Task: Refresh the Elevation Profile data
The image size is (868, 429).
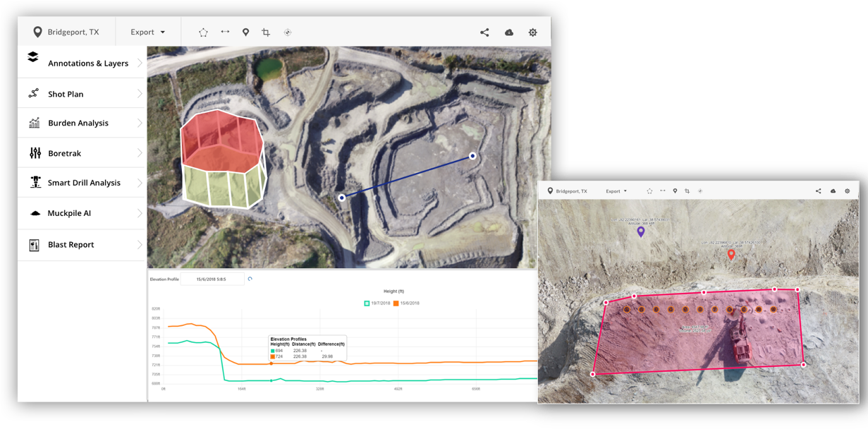Action: click(x=250, y=279)
